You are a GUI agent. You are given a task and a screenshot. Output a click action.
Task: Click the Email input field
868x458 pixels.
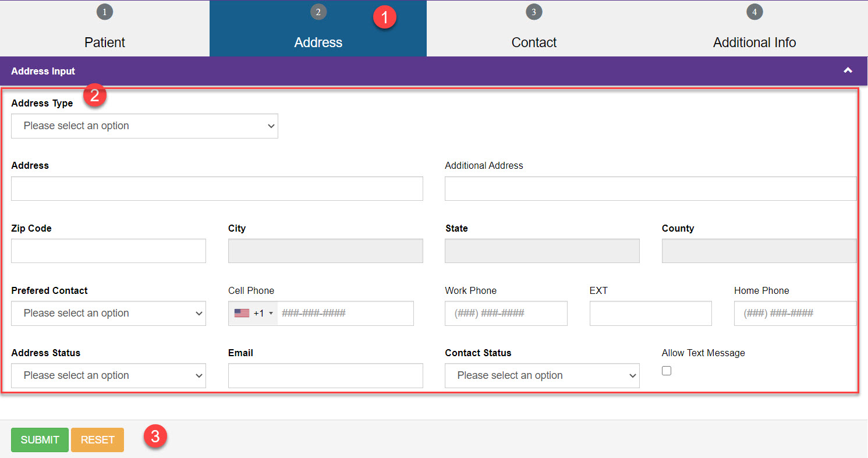point(325,375)
